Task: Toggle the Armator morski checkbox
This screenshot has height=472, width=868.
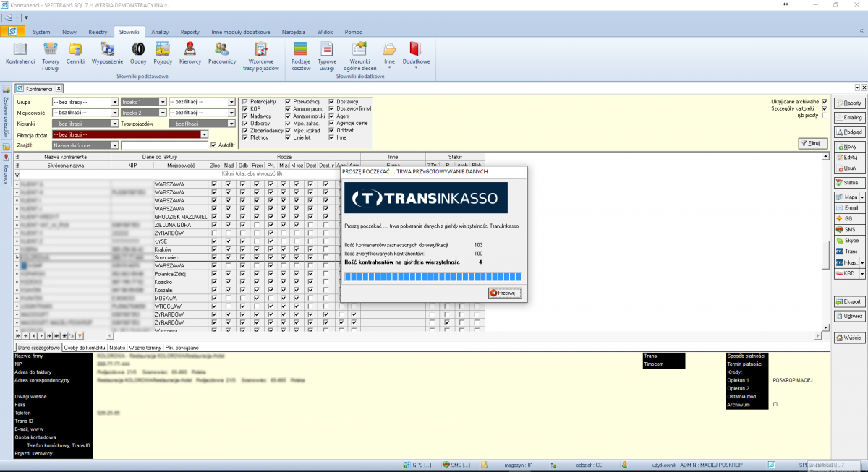Action: coord(289,116)
